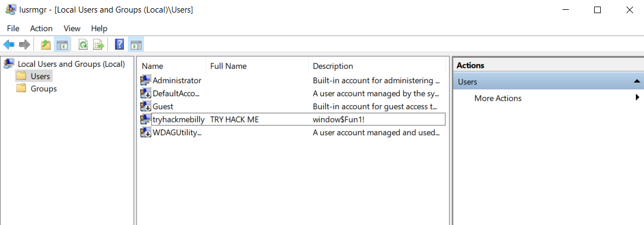Toggle Show/Hide Action Pane toolbar button
Viewport: 644px width, 225px height.
tap(136, 44)
